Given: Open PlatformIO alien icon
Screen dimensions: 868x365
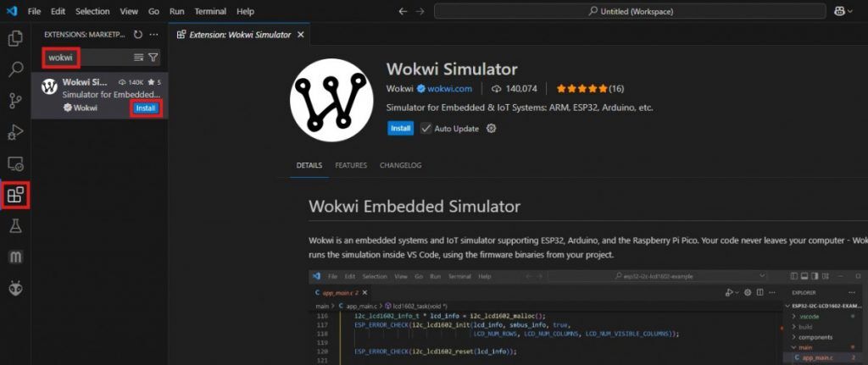Looking at the screenshot, I should 15,289.
